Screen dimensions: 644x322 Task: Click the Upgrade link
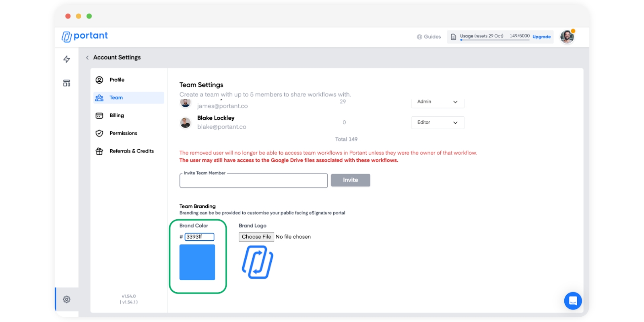541,37
